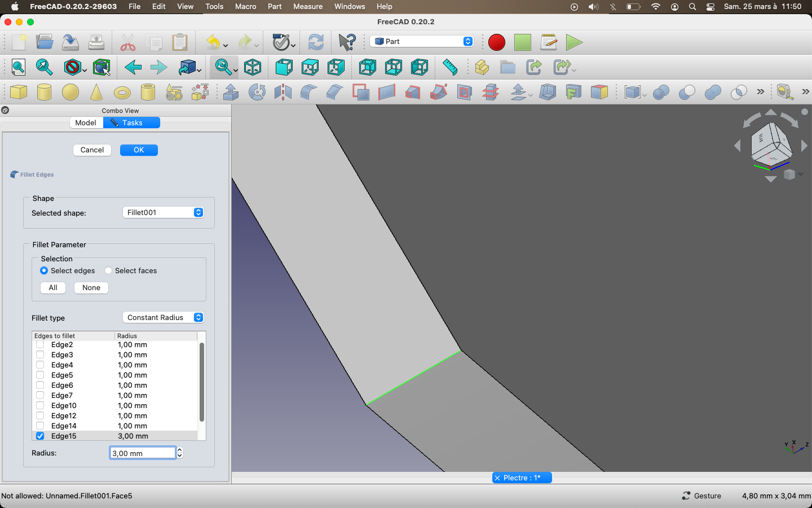Screen dimensions: 812x508
Task: Click the Boolean Cut icon
Action: point(687,92)
